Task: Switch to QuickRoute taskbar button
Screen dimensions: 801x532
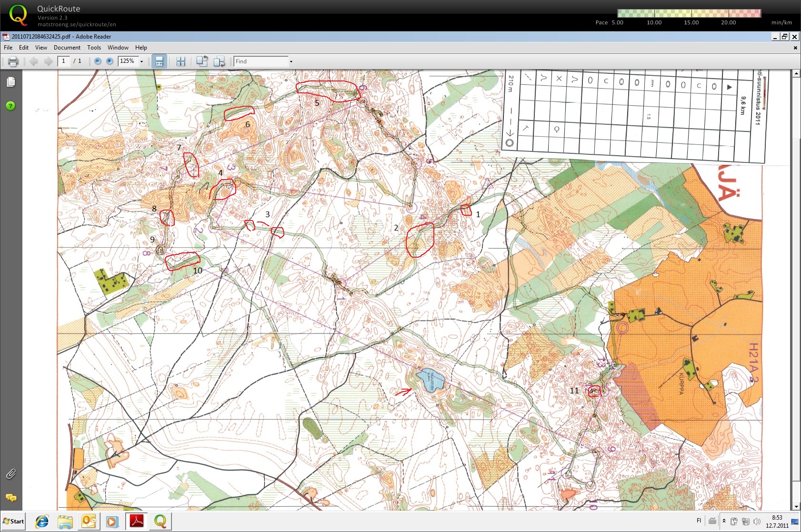Action: click(x=160, y=522)
